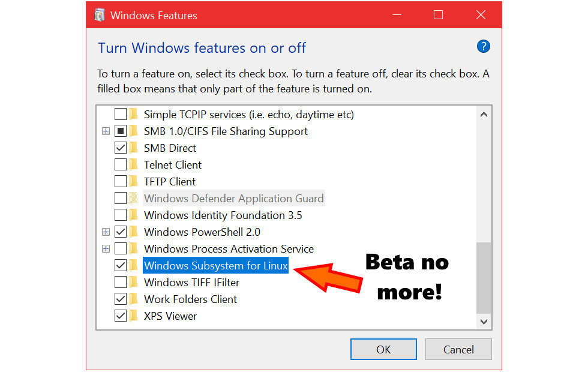Confirm changes with the OK button

[x=383, y=349]
